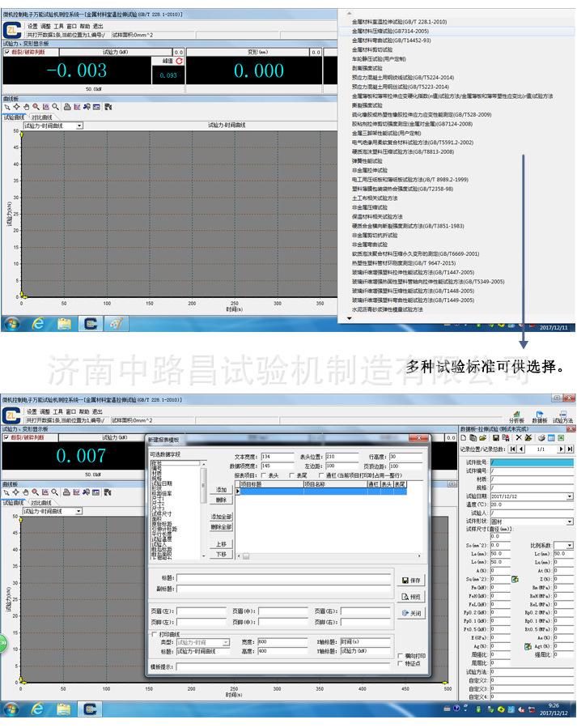Click the 标题 title input field
This screenshot has width=577, height=728.
click(285, 578)
